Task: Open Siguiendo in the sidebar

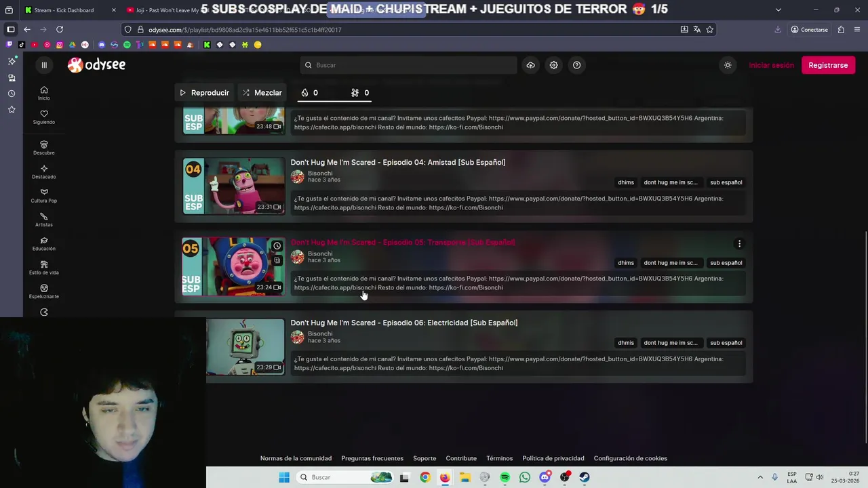Action: coord(44,117)
